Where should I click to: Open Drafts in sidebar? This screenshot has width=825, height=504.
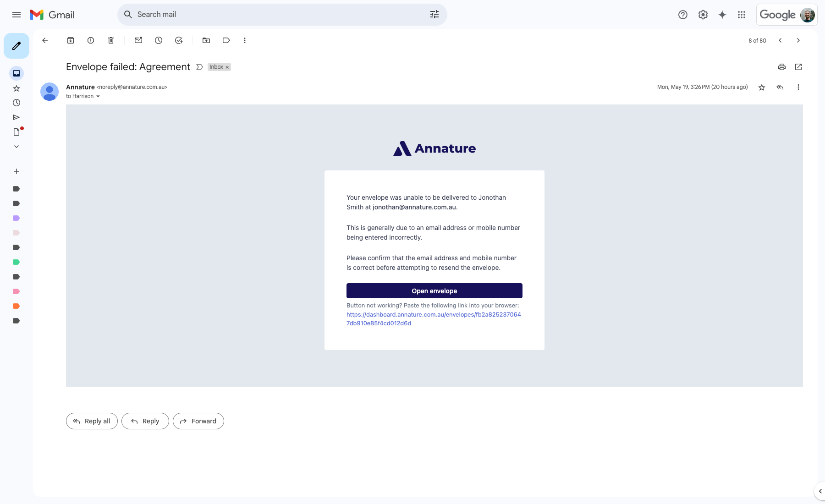tap(16, 132)
